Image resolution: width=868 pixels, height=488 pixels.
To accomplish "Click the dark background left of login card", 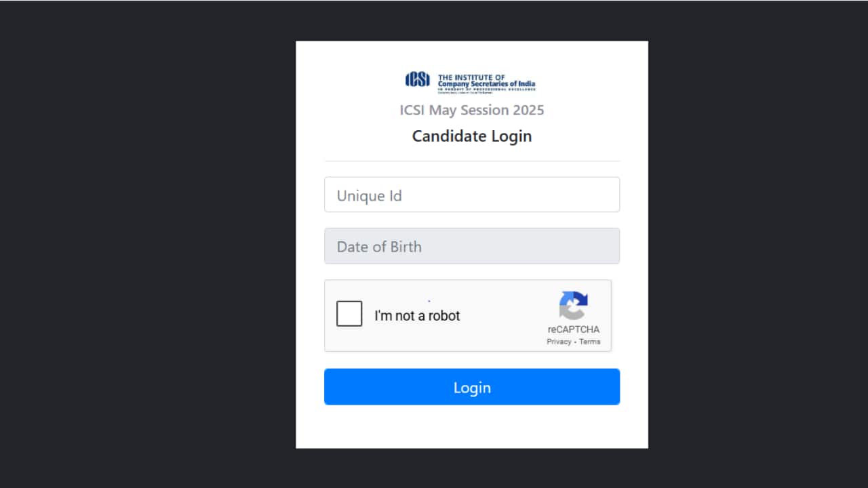I will 148,244.
